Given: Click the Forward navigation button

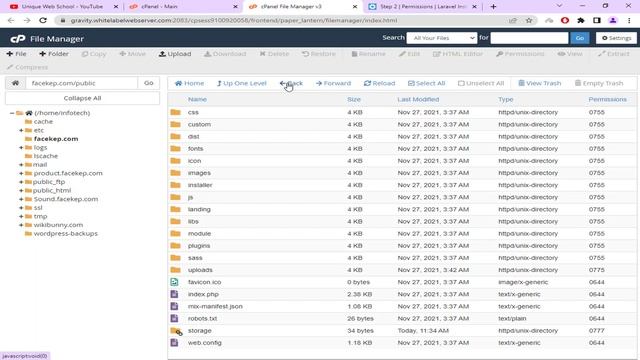Looking at the screenshot, I should click(333, 83).
